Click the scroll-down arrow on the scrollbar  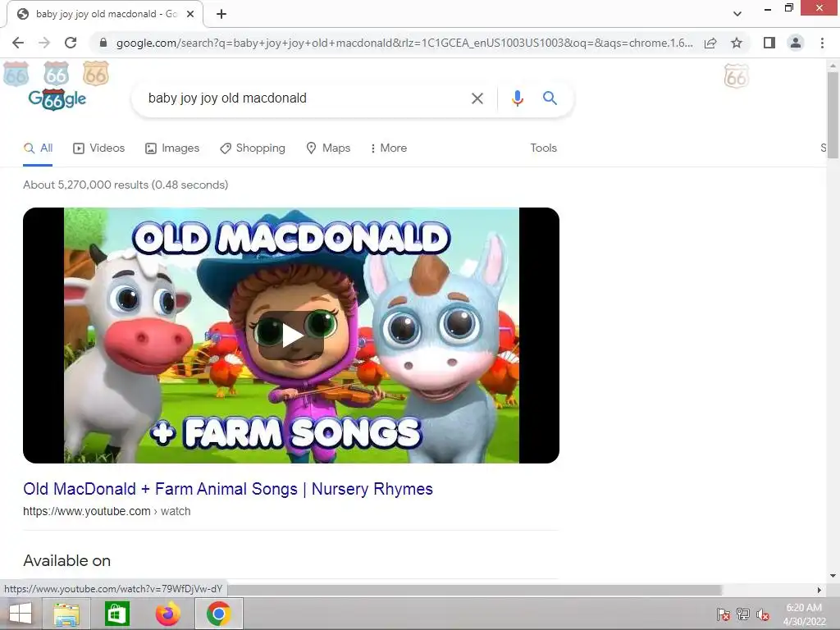coord(833,576)
